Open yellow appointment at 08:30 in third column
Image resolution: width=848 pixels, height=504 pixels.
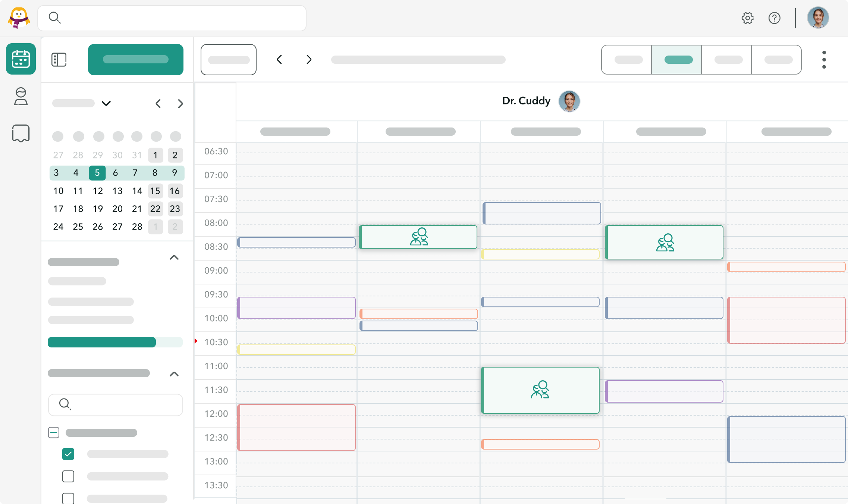(540, 254)
